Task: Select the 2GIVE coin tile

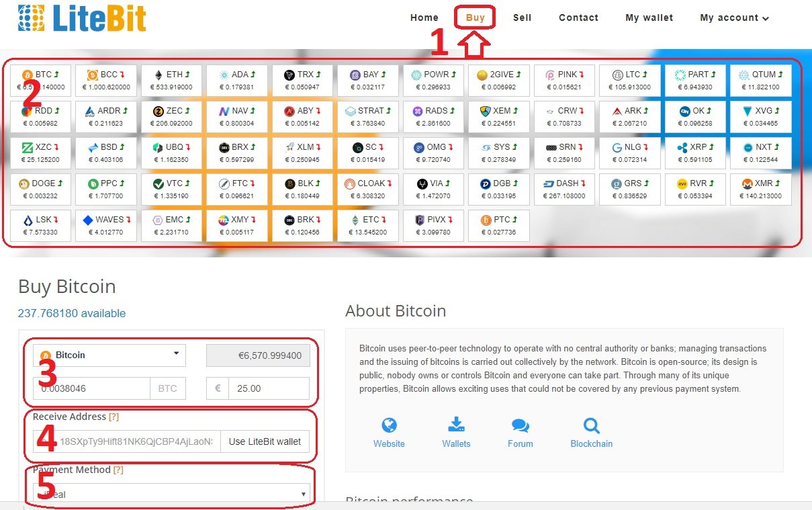Action: [x=500, y=81]
